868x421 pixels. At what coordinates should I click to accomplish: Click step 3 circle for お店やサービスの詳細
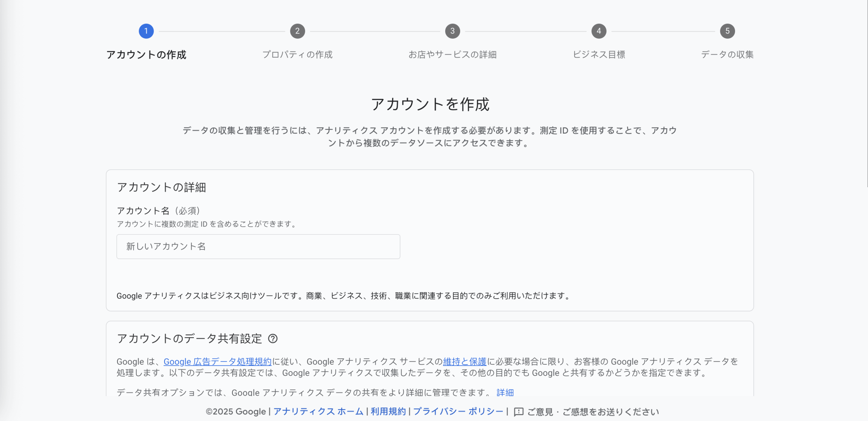click(452, 31)
